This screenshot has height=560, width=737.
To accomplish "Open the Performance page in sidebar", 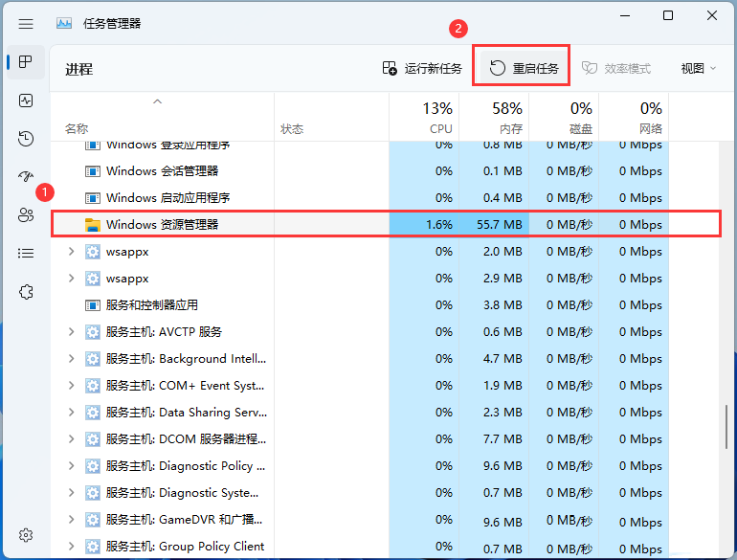I will click(26, 101).
